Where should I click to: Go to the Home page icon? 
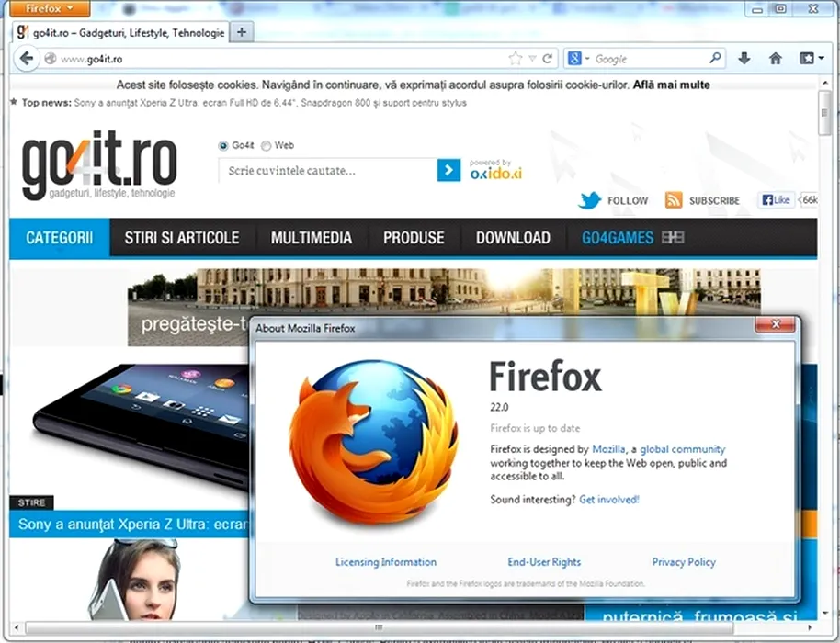point(775,59)
